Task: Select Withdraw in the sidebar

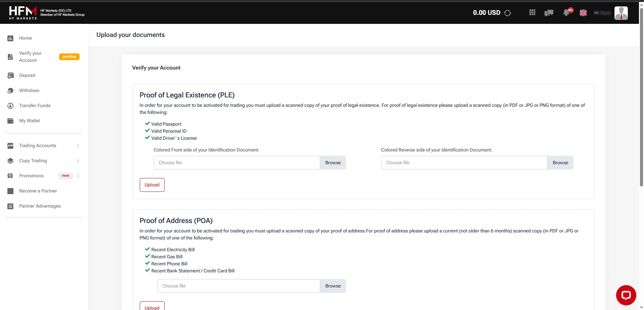Action: pyautogui.click(x=29, y=91)
